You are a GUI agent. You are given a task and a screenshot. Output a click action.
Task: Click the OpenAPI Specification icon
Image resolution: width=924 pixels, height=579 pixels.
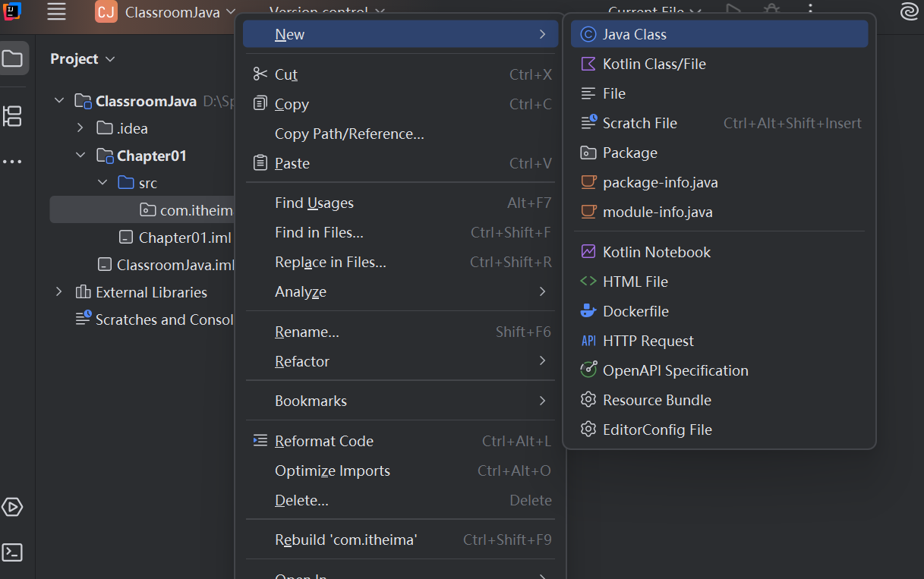(x=588, y=370)
